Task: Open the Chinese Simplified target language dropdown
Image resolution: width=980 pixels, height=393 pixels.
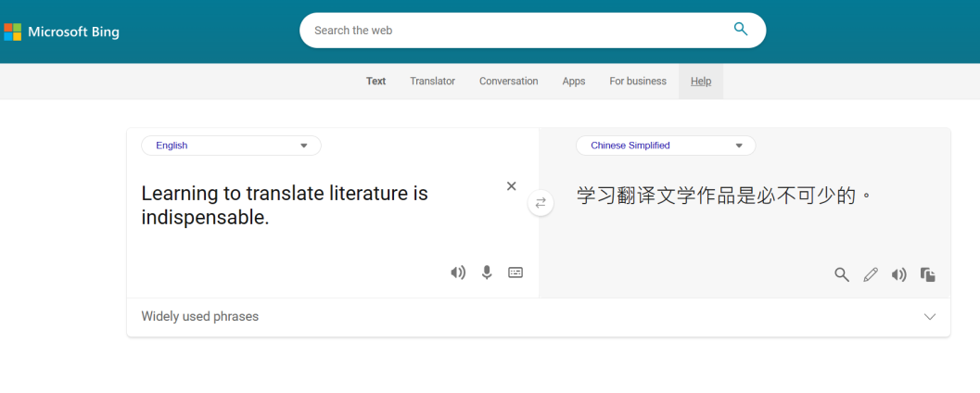Action: (666, 146)
